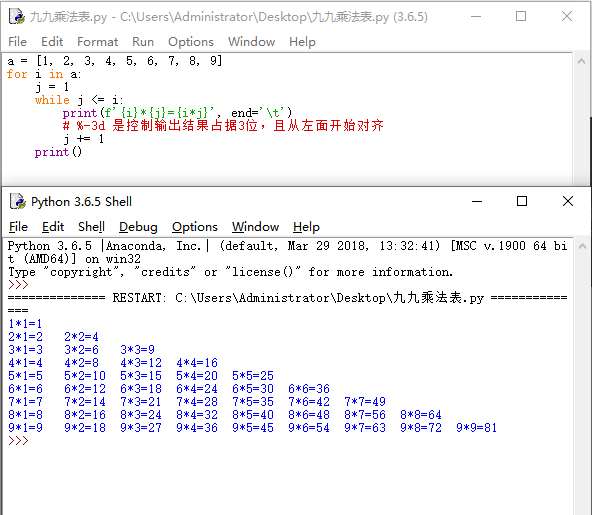The image size is (592, 515).
Task: Close the Python Shell window
Action: click(x=568, y=201)
